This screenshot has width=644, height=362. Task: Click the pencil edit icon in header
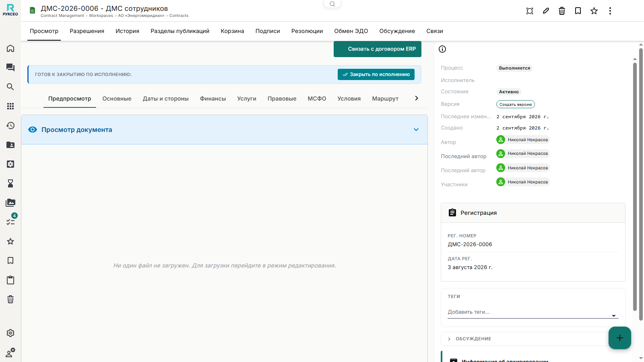(x=546, y=11)
